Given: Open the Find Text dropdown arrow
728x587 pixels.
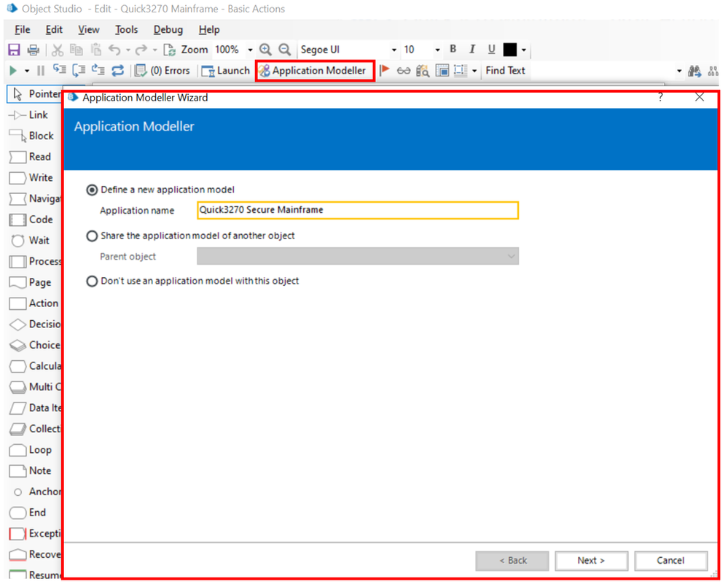Looking at the screenshot, I should coord(679,71).
